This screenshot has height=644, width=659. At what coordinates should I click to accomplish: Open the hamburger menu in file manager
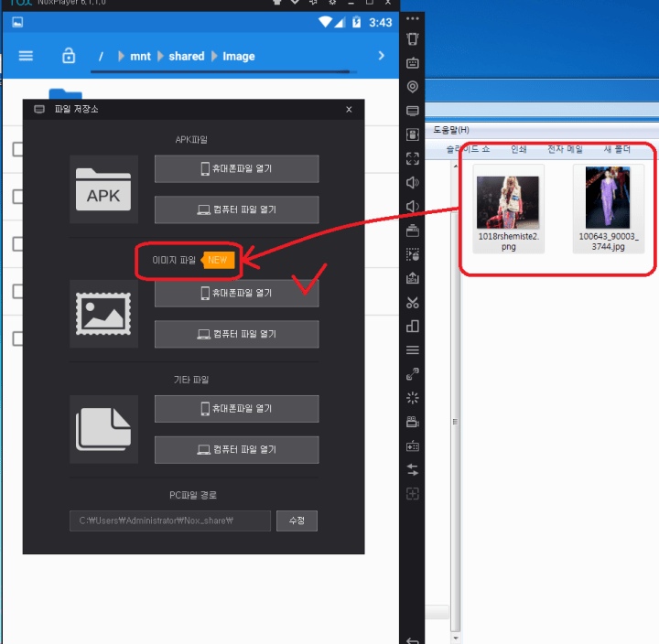click(26, 56)
